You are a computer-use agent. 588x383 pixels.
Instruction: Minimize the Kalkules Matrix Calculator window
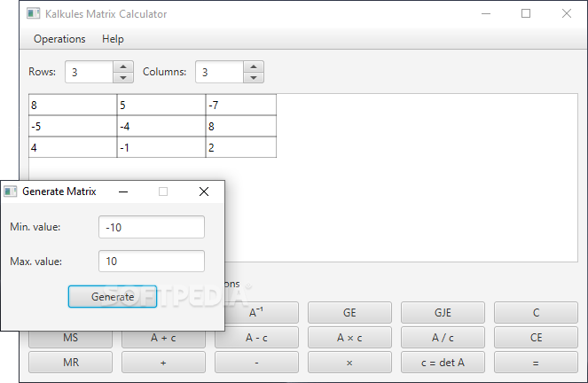tap(486, 14)
